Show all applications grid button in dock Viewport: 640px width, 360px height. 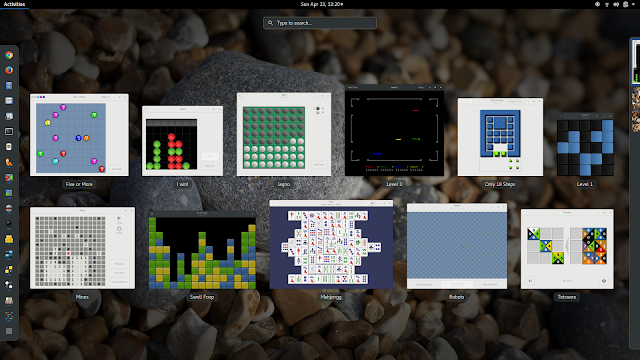coord(9,331)
